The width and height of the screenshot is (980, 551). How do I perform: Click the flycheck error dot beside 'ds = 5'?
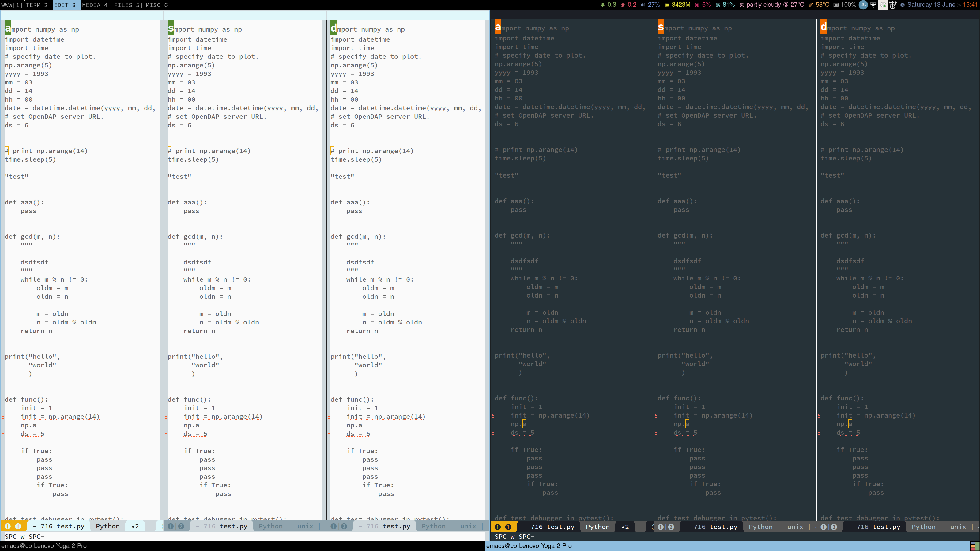click(3, 433)
